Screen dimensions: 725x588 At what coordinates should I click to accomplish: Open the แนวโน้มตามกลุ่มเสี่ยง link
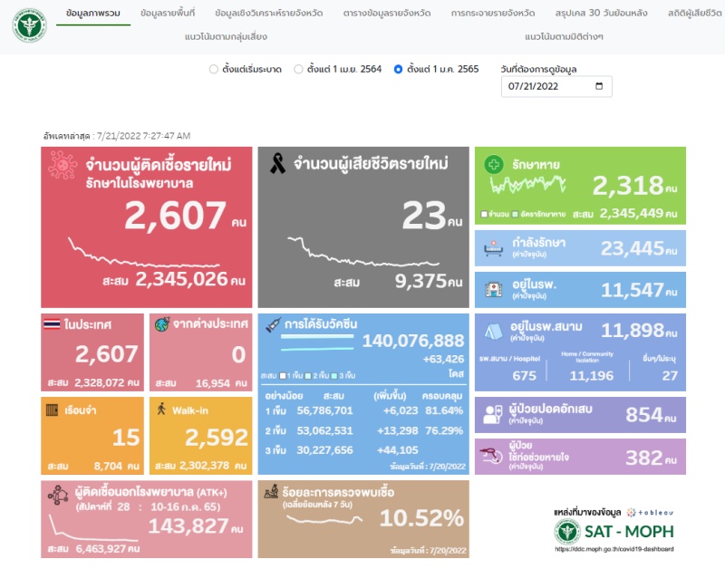[213, 36]
